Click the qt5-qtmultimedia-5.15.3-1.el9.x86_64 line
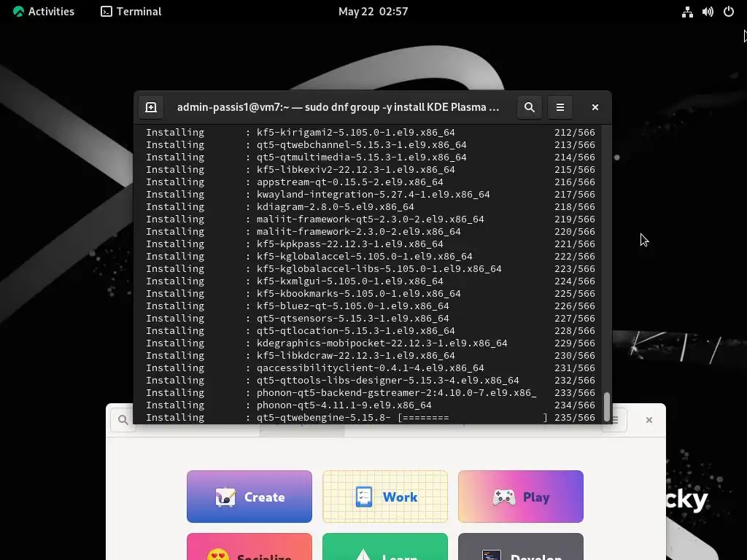747x560 pixels. coord(370,157)
